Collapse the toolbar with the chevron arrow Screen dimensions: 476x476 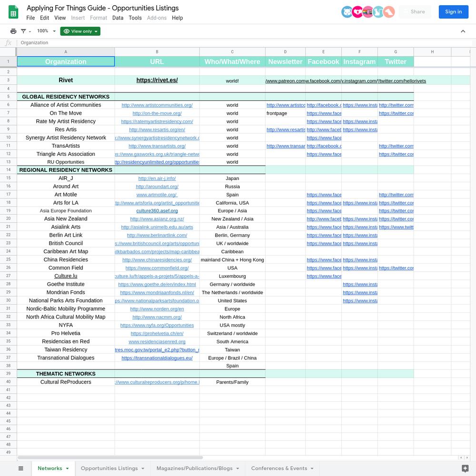[463, 31]
